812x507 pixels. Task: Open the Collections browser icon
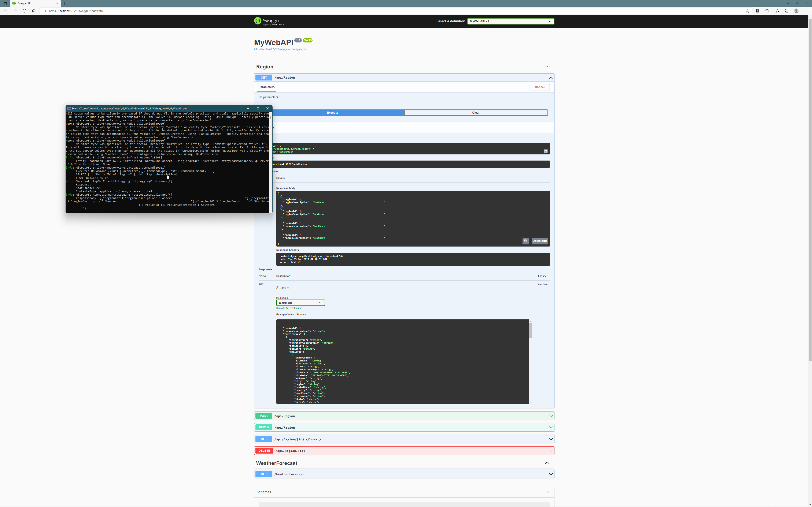point(786,11)
